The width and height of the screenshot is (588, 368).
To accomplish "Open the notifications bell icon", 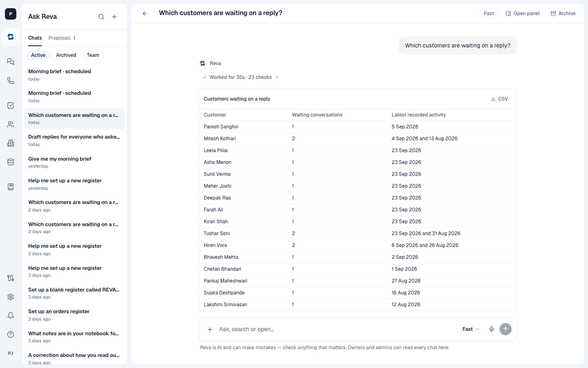I will point(11,316).
